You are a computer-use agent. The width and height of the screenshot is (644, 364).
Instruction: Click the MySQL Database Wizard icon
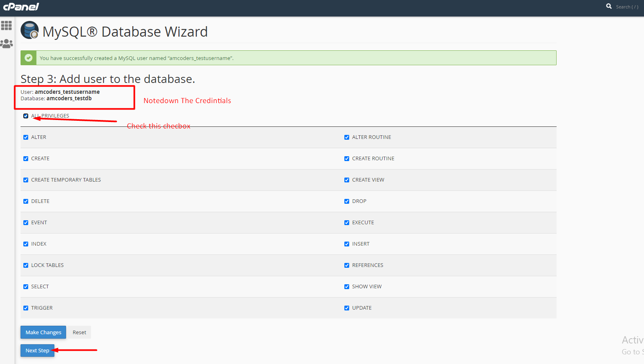(x=29, y=30)
